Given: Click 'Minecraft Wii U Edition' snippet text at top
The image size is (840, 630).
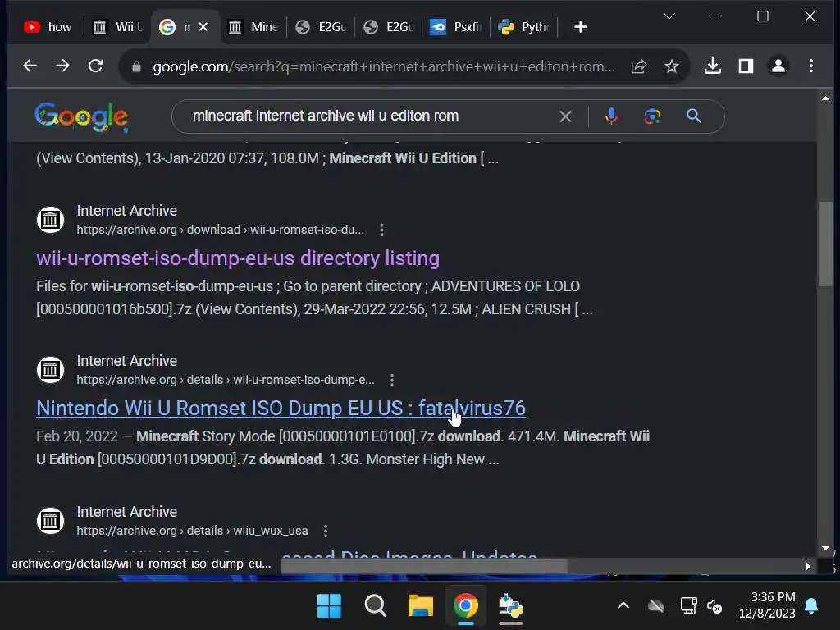Looking at the screenshot, I should [x=403, y=158].
